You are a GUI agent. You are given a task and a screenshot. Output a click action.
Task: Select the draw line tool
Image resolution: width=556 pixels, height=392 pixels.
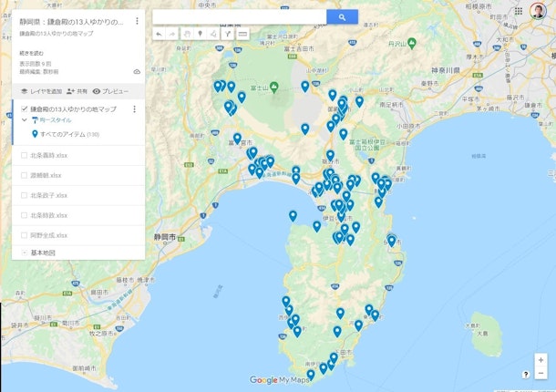click(213, 34)
